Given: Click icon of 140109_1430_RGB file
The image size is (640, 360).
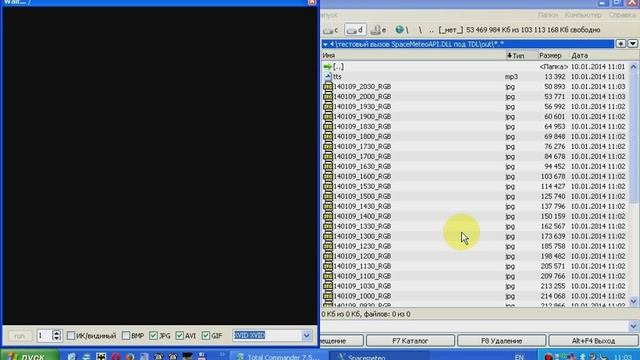Looking at the screenshot, I should 328,206.
